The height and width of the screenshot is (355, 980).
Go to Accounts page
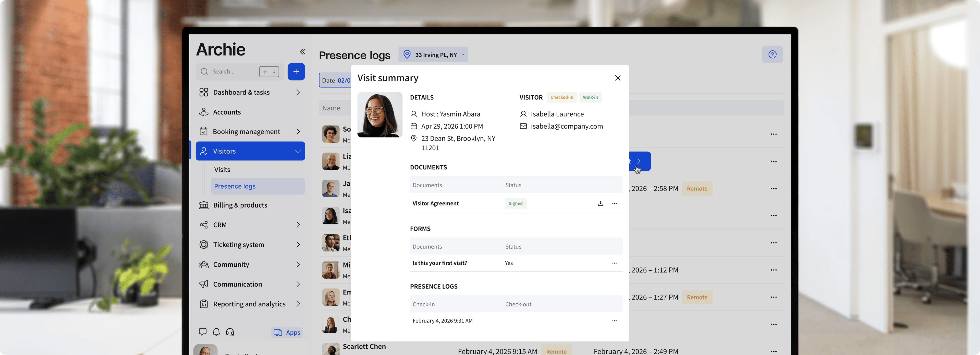click(227, 112)
